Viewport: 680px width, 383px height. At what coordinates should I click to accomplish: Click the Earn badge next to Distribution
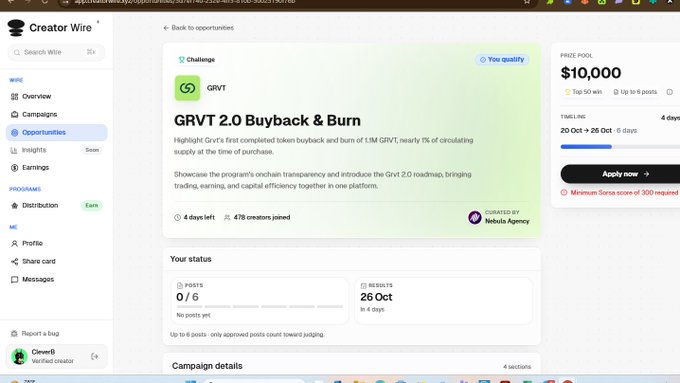(x=92, y=206)
